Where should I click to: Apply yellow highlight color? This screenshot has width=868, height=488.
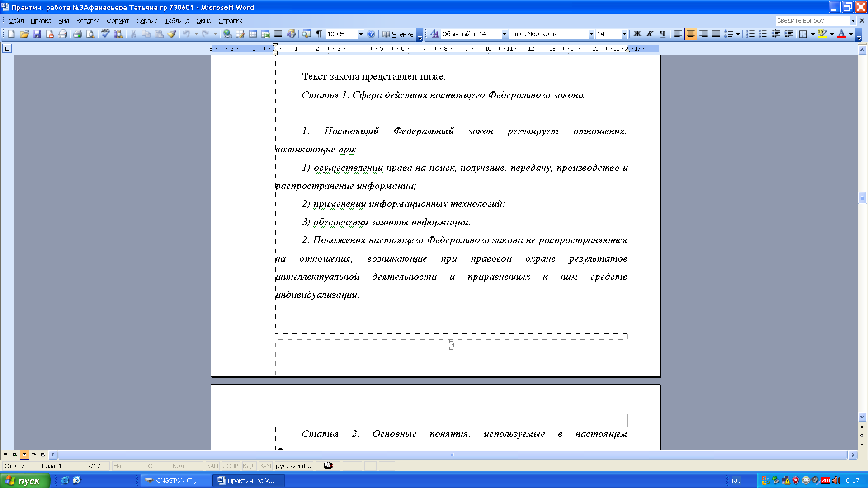[822, 34]
